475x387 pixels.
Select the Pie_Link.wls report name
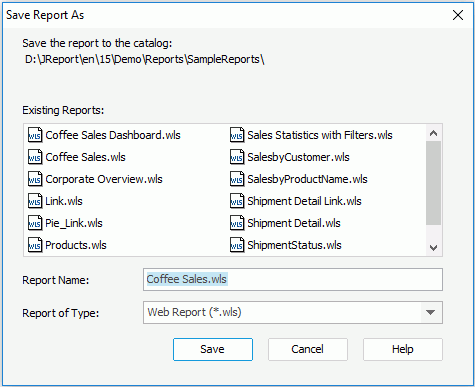(x=74, y=223)
